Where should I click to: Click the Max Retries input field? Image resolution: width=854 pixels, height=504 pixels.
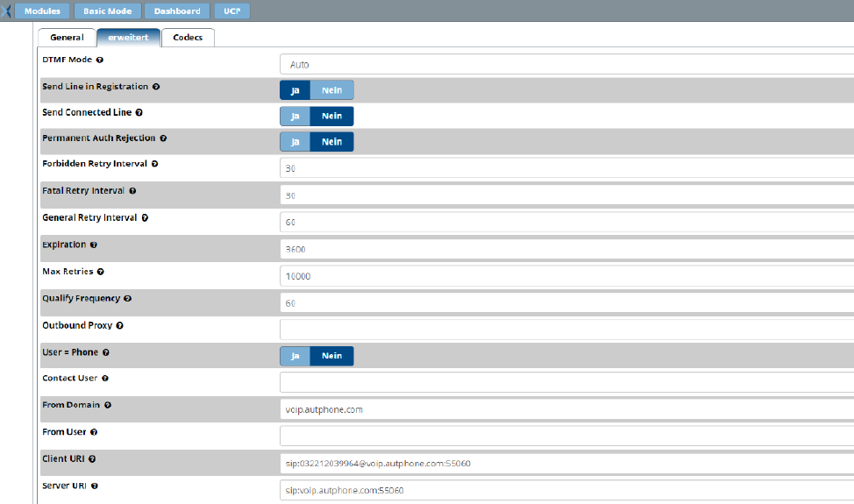566,276
